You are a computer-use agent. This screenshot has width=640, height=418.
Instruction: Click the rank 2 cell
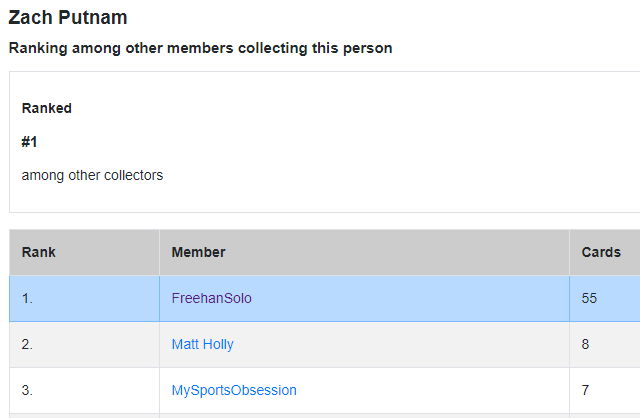84,345
